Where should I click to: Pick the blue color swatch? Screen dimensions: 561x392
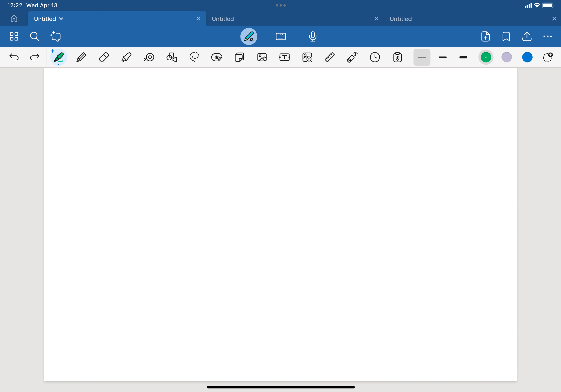(x=527, y=57)
